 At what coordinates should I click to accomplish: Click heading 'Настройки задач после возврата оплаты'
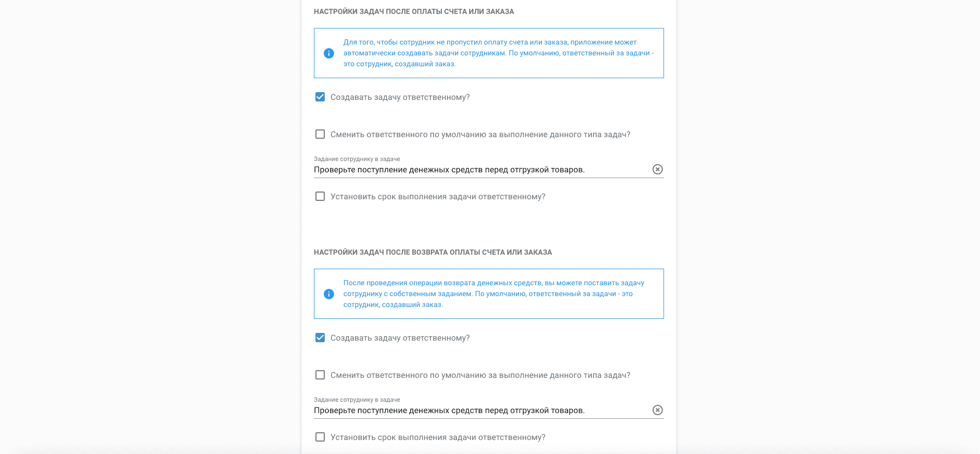(433, 252)
